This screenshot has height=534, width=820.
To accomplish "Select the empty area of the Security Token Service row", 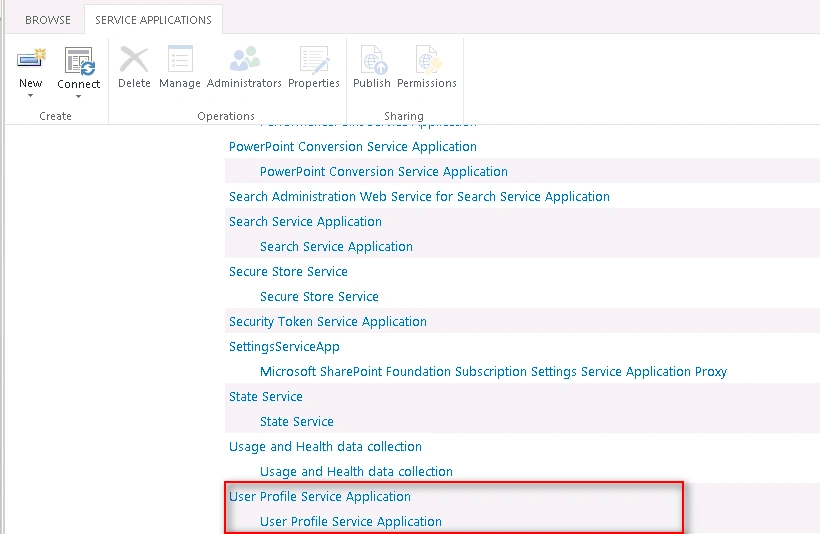I will click(622, 321).
